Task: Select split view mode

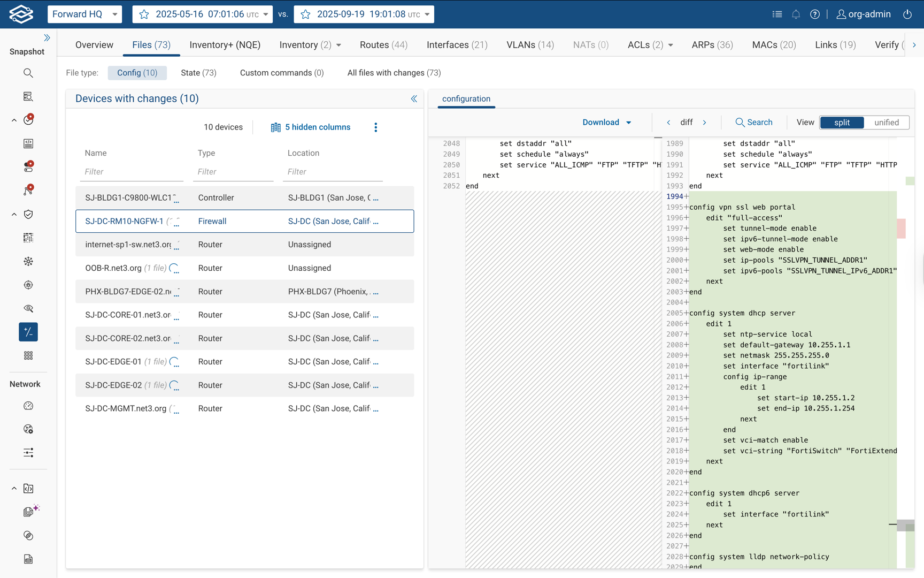Action: coord(842,123)
